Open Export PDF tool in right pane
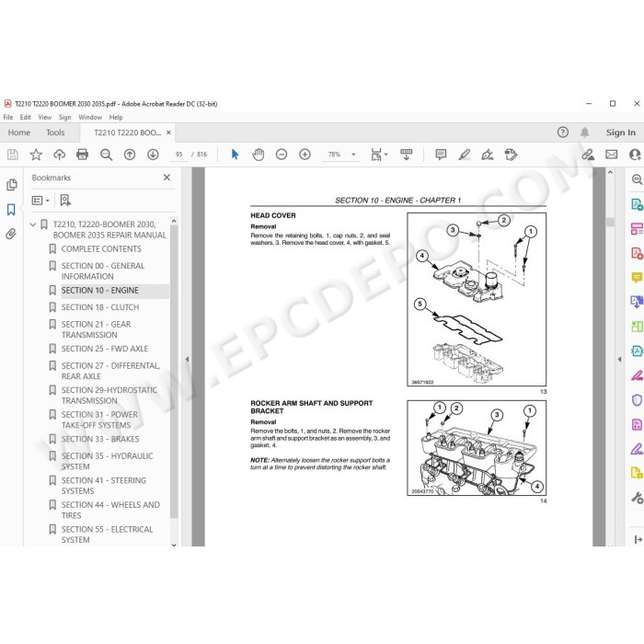Image resolution: width=644 pixels, height=644 pixels. 637,204
